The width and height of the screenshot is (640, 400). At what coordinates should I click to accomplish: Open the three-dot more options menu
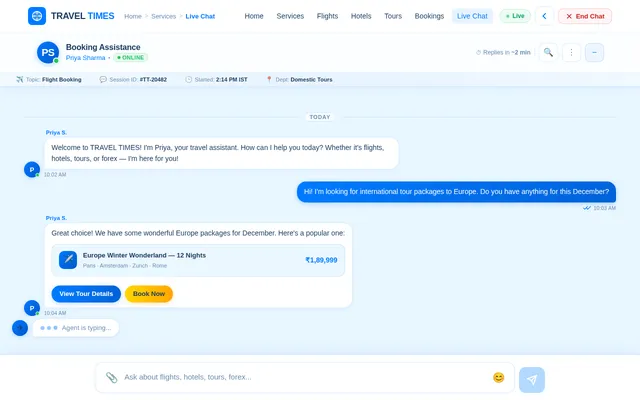[x=571, y=52]
